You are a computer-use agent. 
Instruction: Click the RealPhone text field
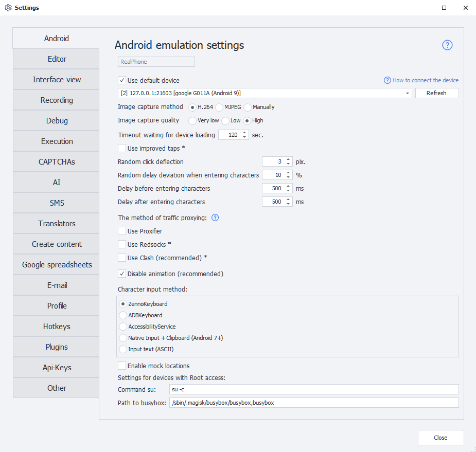(156, 62)
